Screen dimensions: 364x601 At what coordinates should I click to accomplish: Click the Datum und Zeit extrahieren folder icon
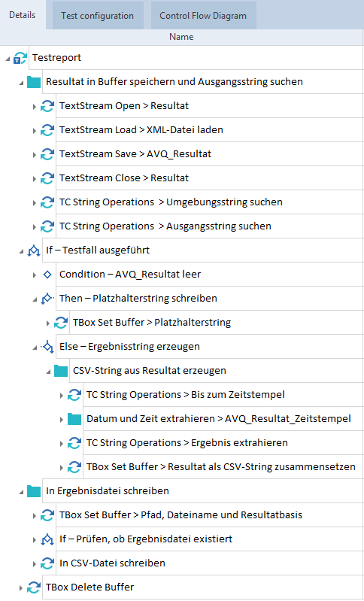(74, 419)
